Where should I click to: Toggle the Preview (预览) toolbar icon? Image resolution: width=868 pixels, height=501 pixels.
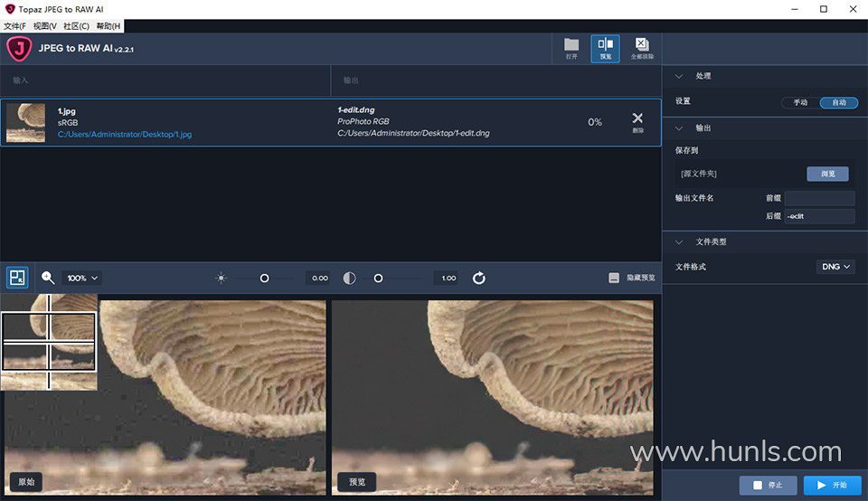point(605,48)
